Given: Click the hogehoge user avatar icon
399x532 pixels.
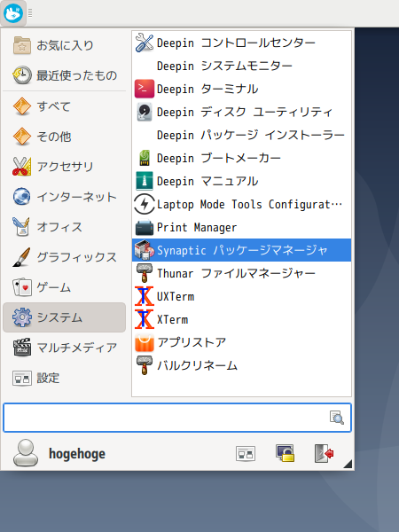Looking at the screenshot, I should click(x=26, y=453).
